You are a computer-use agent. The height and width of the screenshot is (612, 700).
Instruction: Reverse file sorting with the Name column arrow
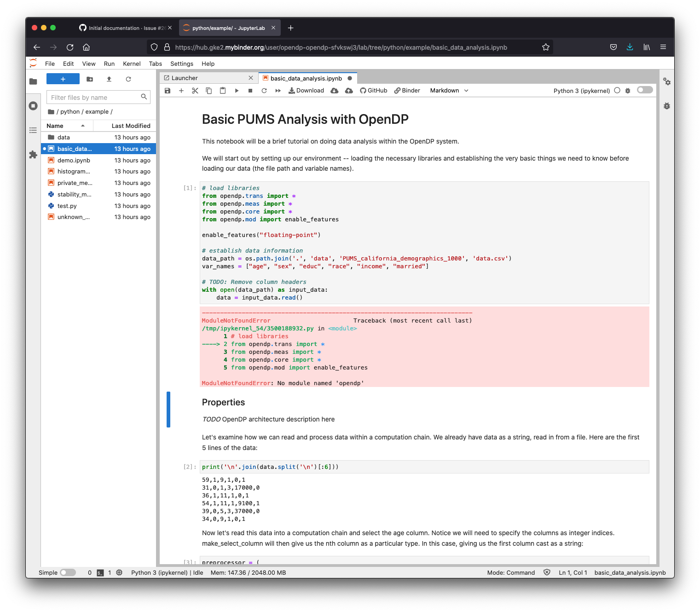83,125
